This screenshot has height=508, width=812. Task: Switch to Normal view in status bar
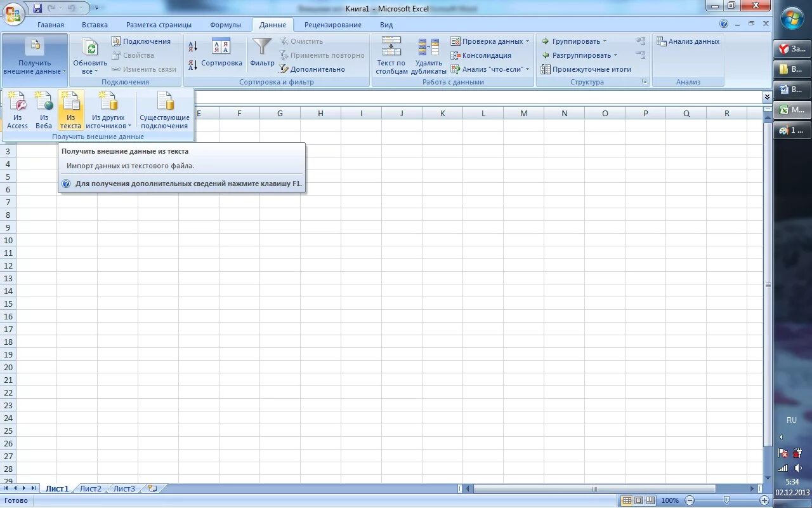(x=627, y=500)
